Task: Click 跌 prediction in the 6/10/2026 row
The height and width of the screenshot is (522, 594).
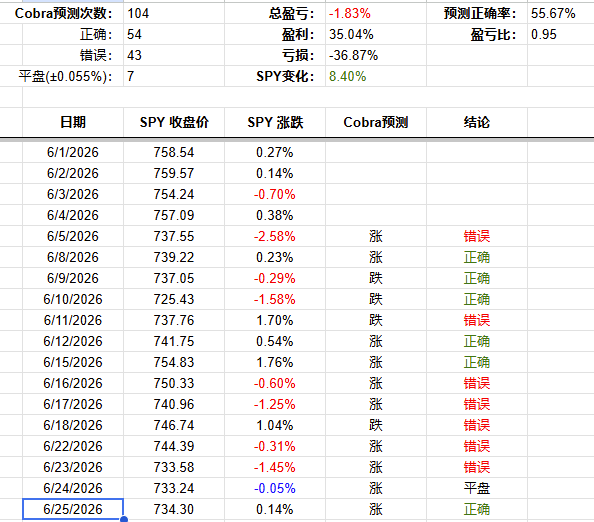Action: [376, 299]
